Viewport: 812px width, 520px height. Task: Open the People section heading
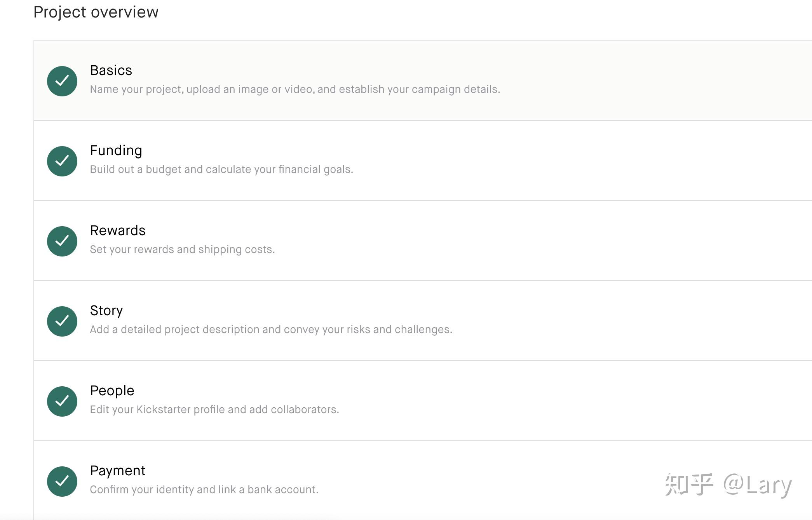112,391
